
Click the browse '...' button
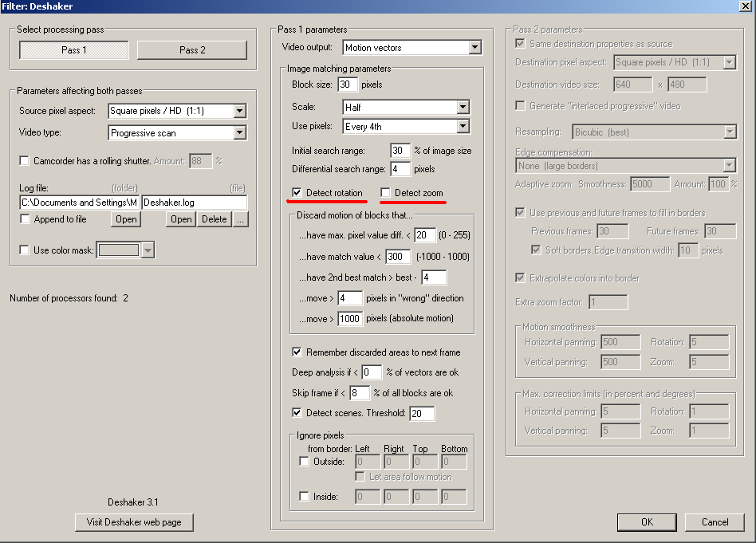pyautogui.click(x=241, y=219)
